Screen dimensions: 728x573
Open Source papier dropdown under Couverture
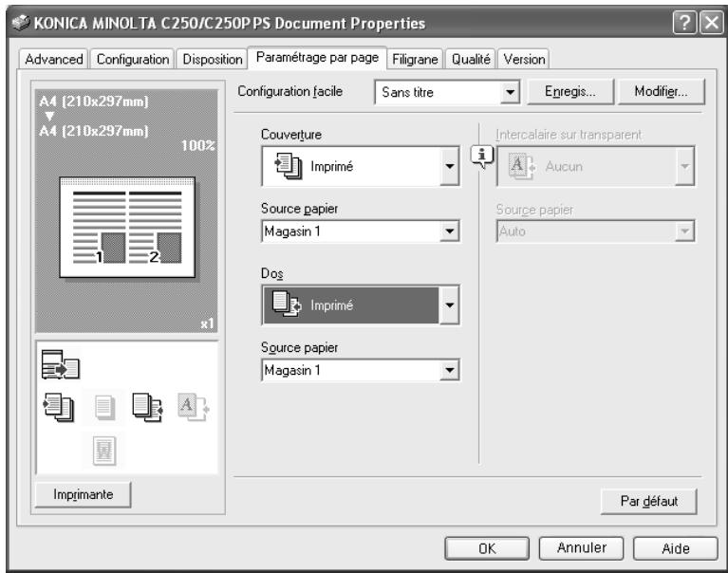[450, 231]
